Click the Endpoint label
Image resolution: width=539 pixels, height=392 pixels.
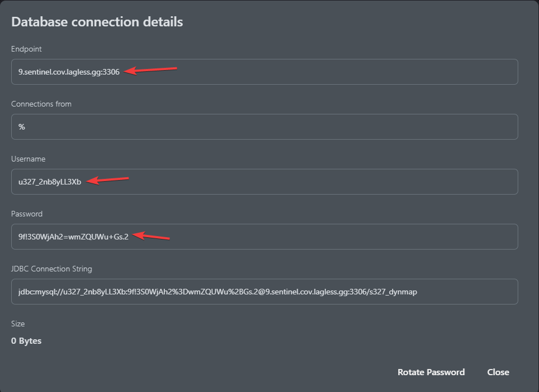(x=26, y=49)
